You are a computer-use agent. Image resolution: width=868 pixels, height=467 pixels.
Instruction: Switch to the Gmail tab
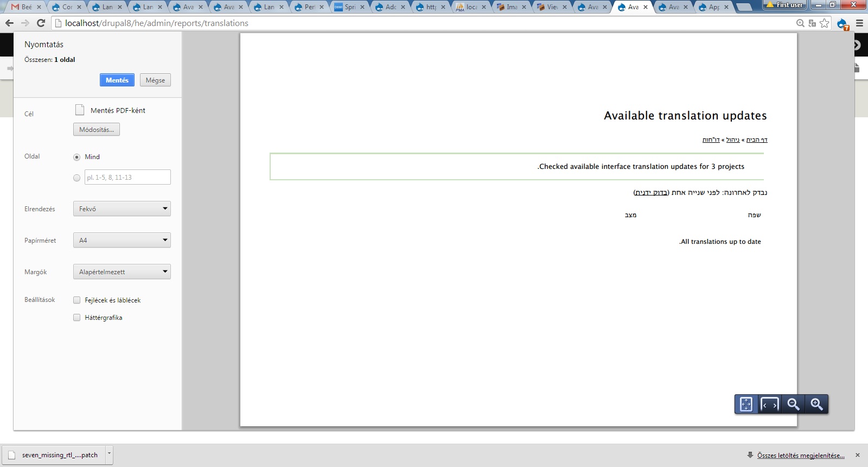coord(24,7)
